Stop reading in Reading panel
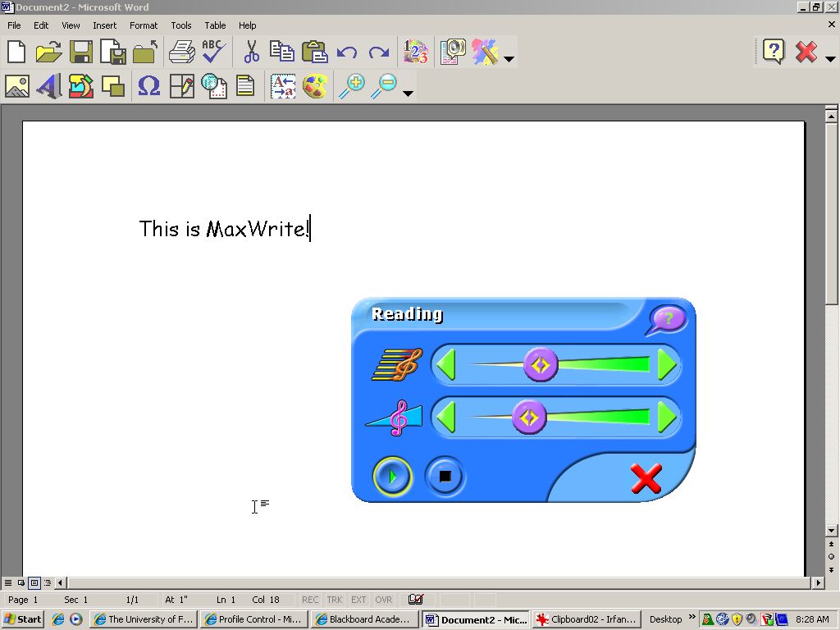 pos(445,477)
